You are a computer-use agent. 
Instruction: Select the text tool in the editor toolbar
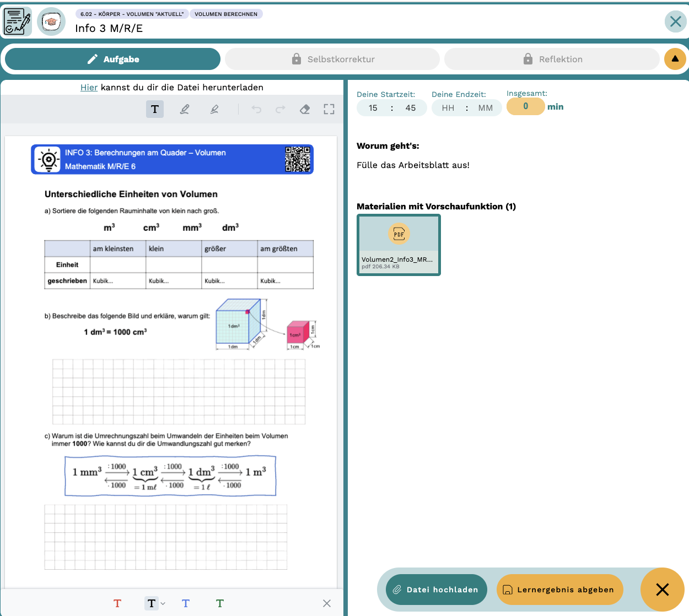[x=155, y=109]
